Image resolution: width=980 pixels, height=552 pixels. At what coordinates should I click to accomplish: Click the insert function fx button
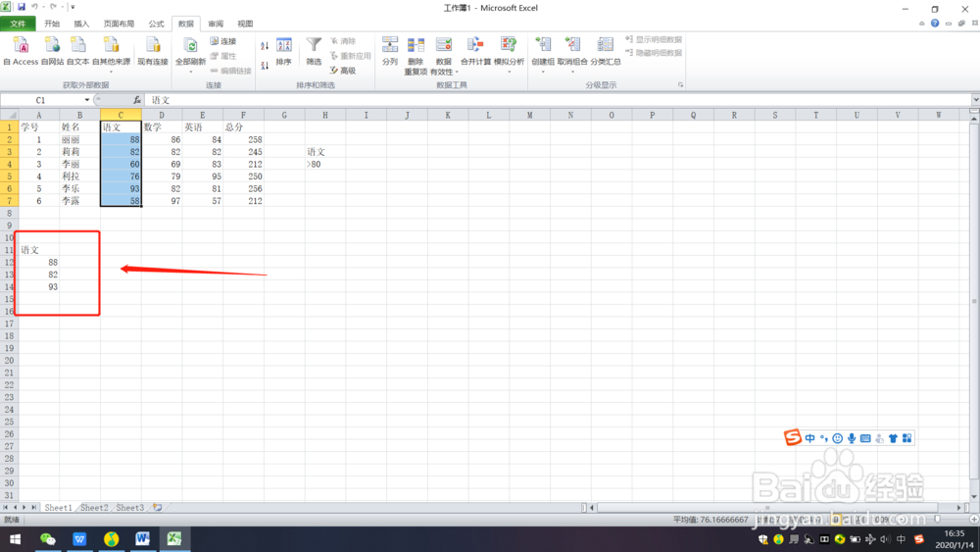pyautogui.click(x=137, y=100)
